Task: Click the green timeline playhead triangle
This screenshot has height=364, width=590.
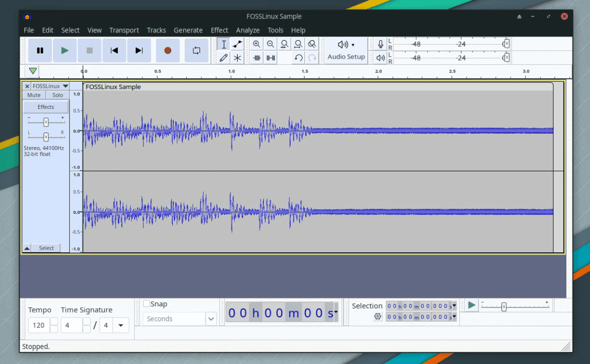Action: [33, 71]
